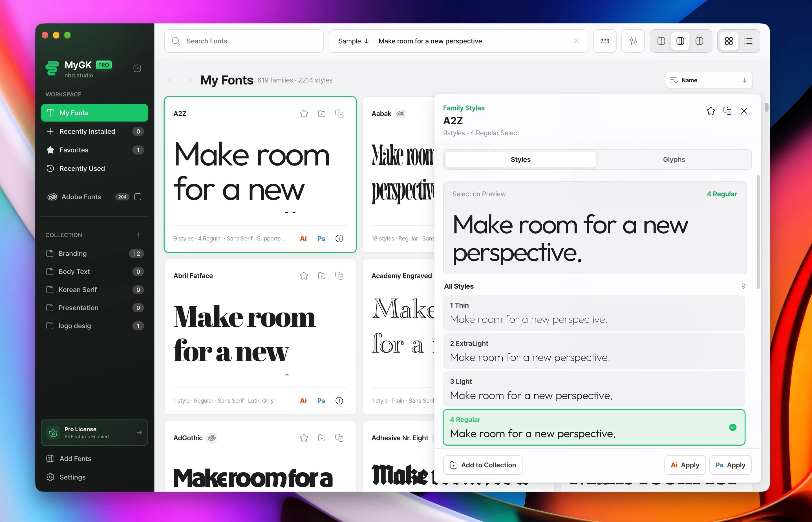Open the Styles tab
812x522 pixels.
520,160
